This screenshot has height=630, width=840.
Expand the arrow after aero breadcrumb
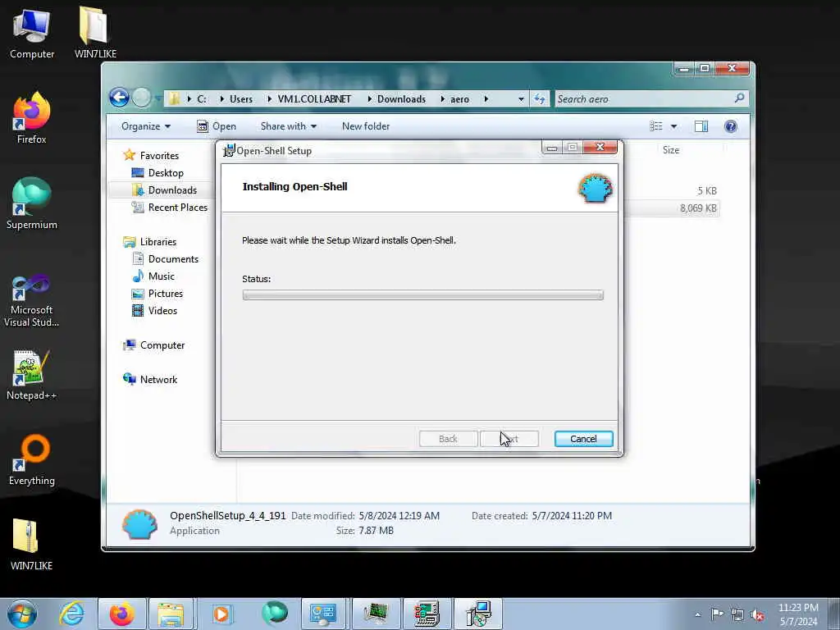[x=486, y=99]
